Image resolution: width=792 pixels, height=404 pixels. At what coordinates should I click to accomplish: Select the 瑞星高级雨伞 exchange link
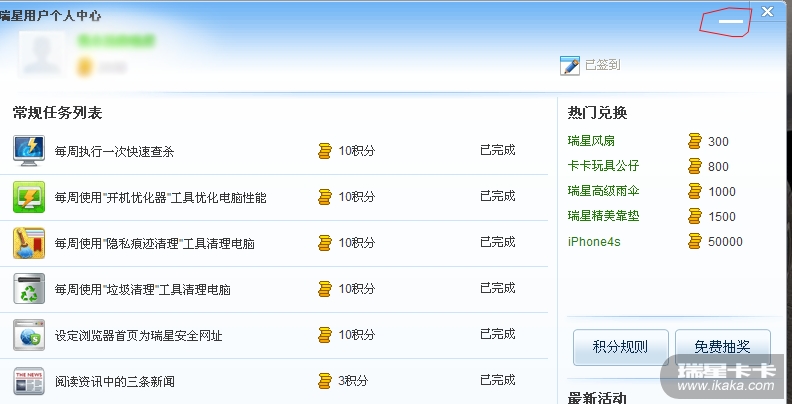tap(603, 191)
